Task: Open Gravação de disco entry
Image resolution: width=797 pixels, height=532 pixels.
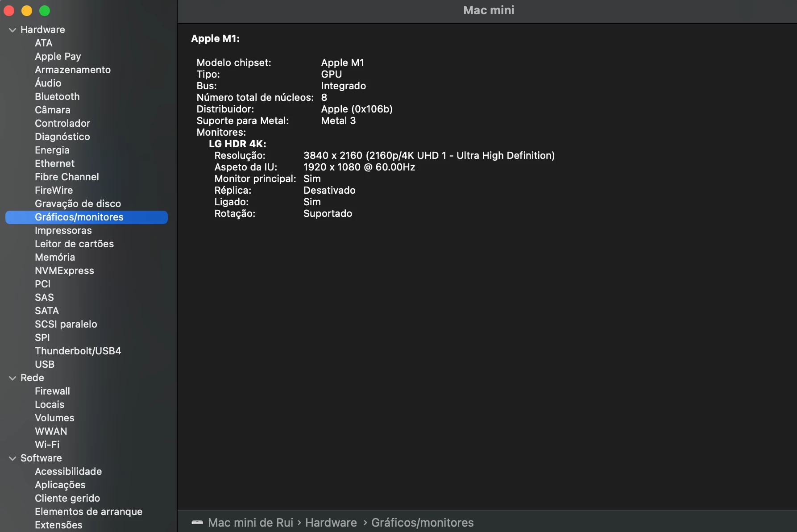Action: (x=78, y=204)
